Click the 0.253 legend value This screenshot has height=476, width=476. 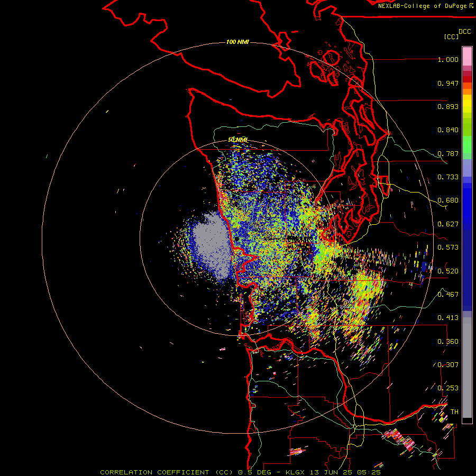tap(448, 388)
